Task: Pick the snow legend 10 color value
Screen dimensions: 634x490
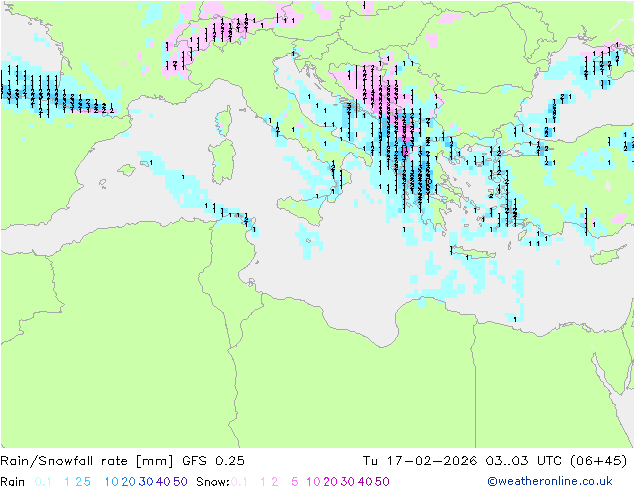Action: [x=313, y=482]
